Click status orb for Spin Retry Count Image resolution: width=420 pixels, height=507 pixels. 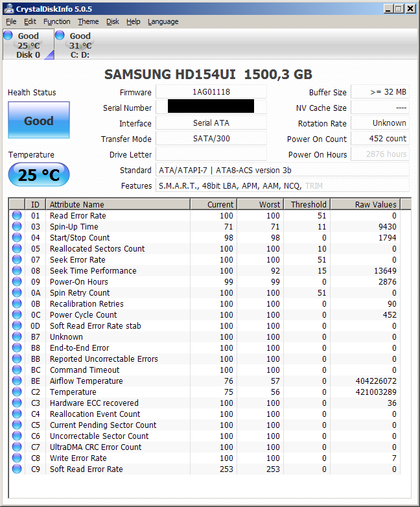coord(17,292)
